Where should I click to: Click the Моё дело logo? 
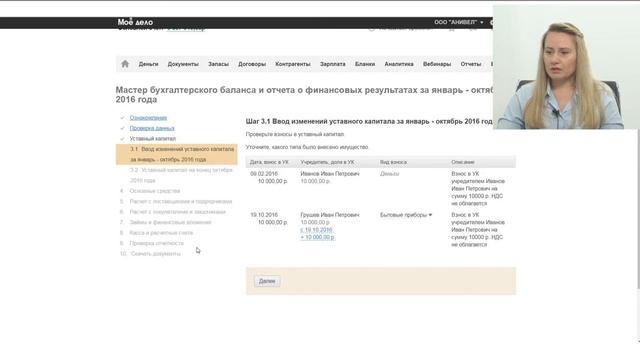pos(135,22)
